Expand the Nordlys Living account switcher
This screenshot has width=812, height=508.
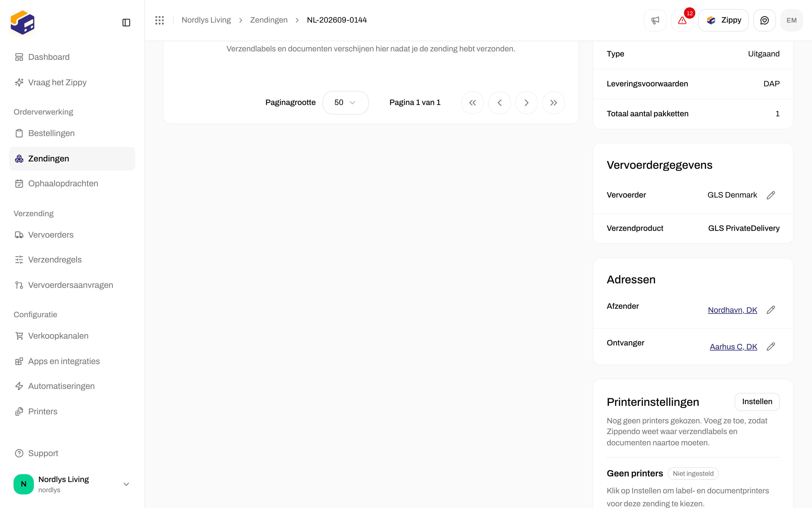[x=72, y=484]
